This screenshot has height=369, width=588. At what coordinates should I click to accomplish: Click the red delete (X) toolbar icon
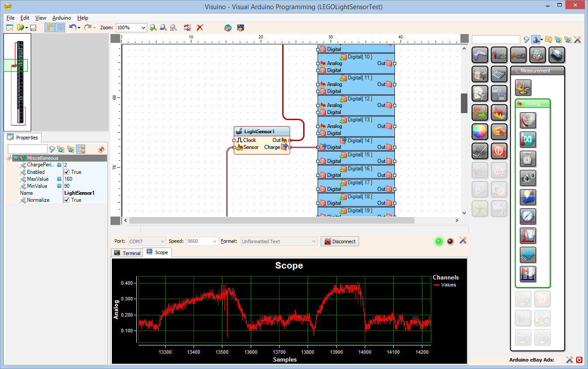[x=200, y=28]
